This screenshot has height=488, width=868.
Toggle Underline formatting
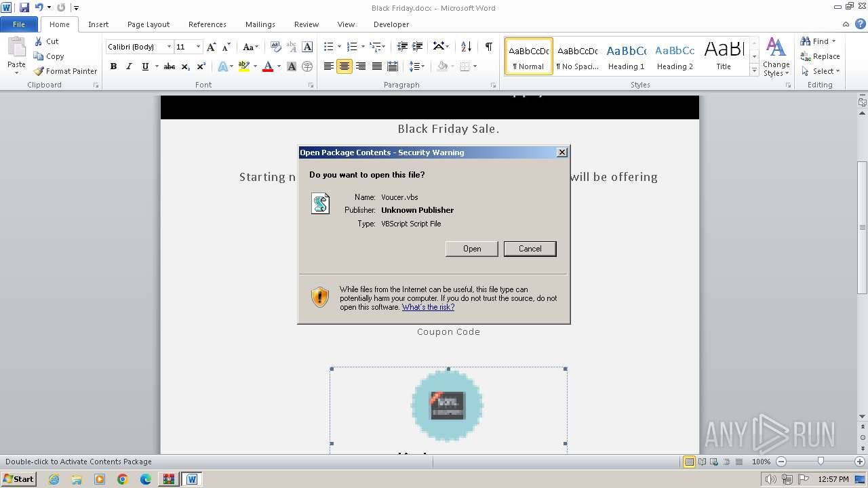(145, 66)
